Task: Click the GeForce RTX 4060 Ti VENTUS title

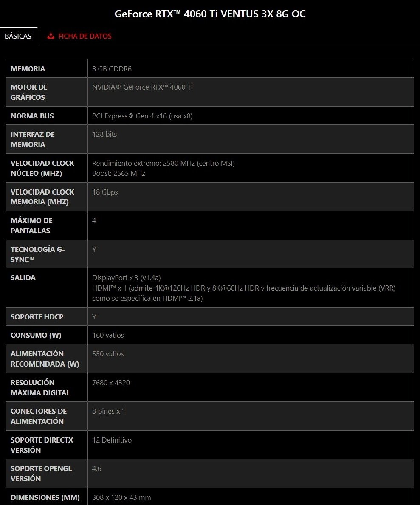Action: 210,14
